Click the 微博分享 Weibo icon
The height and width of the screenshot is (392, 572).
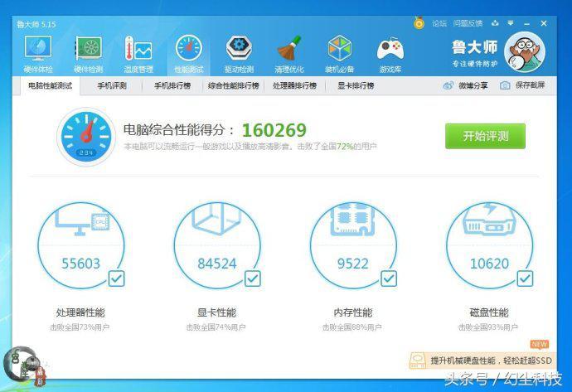pos(448,85)
